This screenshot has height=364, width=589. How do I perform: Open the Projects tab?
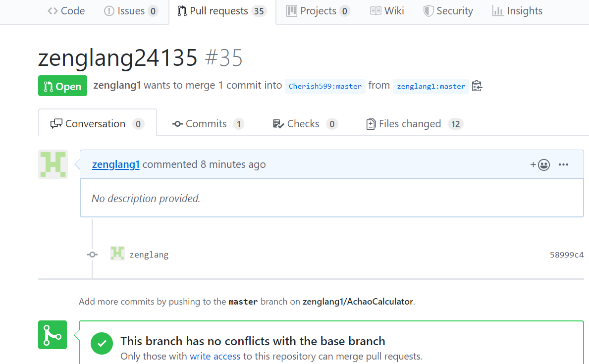[318, 11]
